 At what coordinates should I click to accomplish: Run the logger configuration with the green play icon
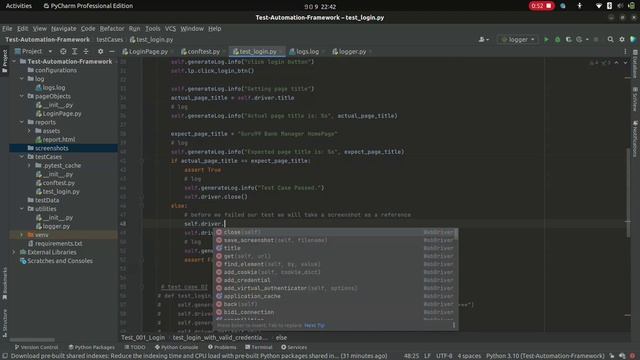[546, 40]
